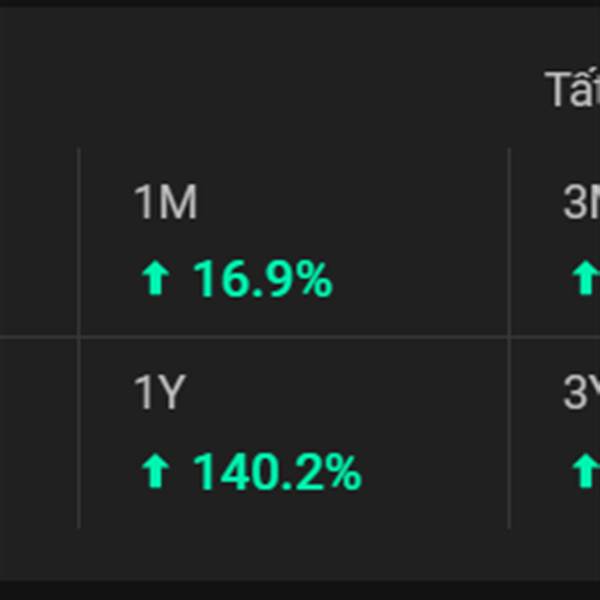This screenshot has width=600, height=600.
Task: Click the green arrow under the 3M label
Action: pos(584,281)
